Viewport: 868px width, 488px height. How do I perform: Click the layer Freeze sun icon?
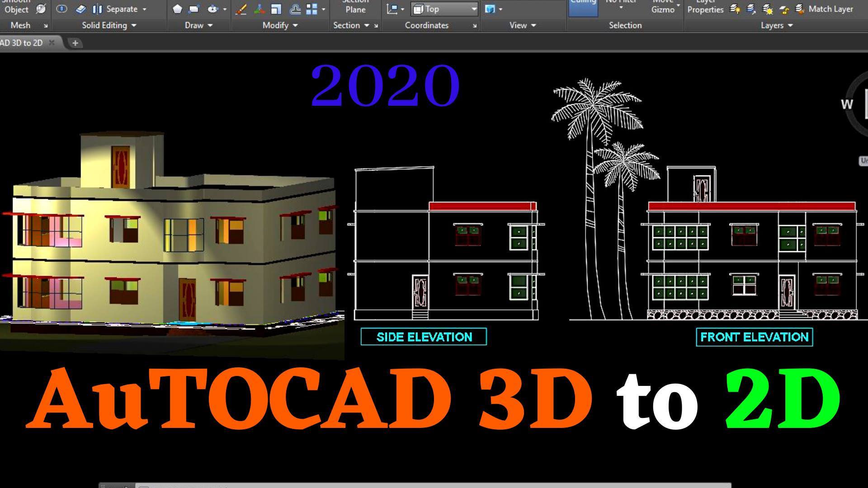[768, 9]
